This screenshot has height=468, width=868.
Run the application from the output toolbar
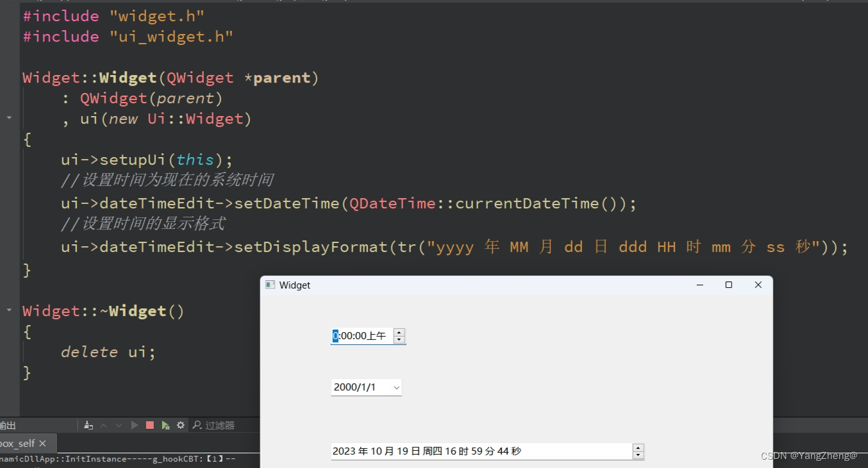[x=135, y=425]
